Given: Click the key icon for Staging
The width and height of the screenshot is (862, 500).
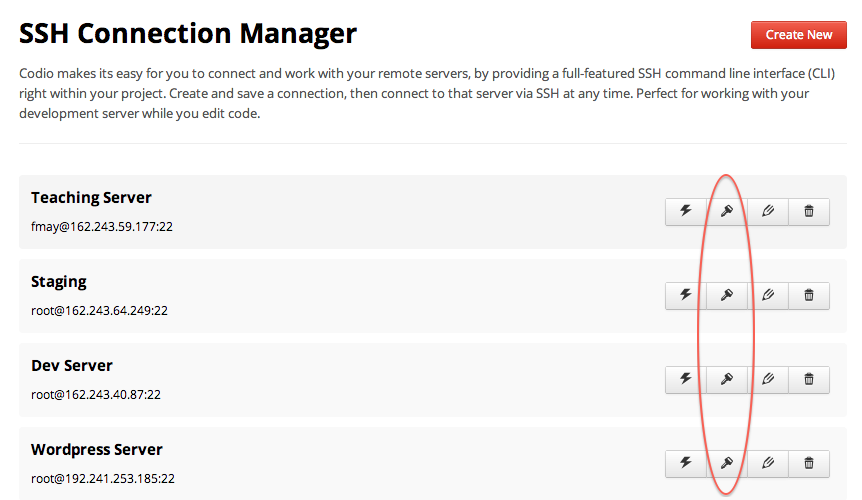Looking at the screenshot, I should tap(727, 296).
